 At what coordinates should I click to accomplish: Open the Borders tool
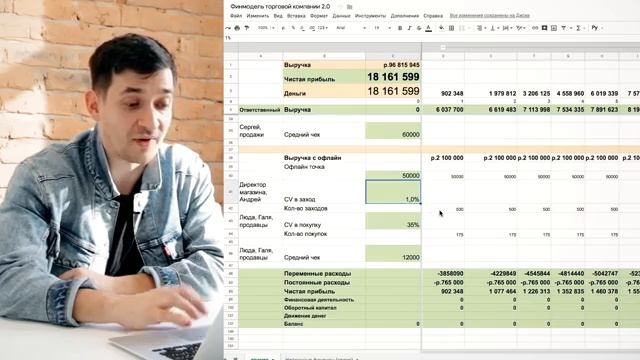(x=451, y=28)
